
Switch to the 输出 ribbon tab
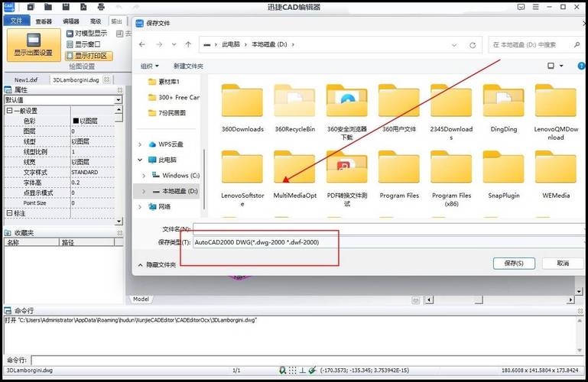[117, 21]
